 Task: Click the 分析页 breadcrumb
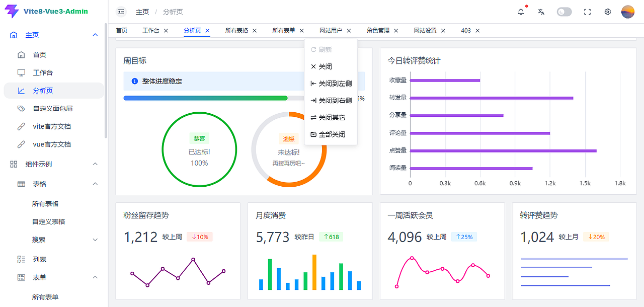click(173, 12)
